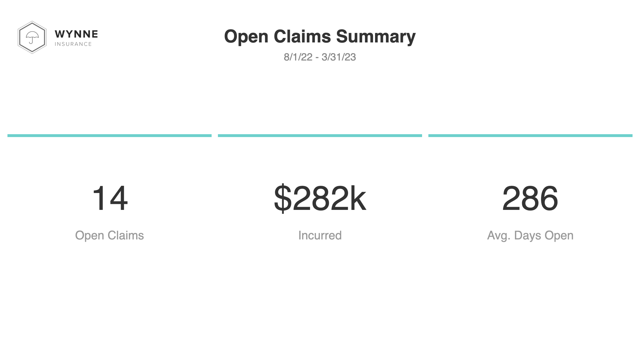Click the teal bar above Avg. Days Open
The width and height of the screenshot is (644, 363).
[530, 136]
